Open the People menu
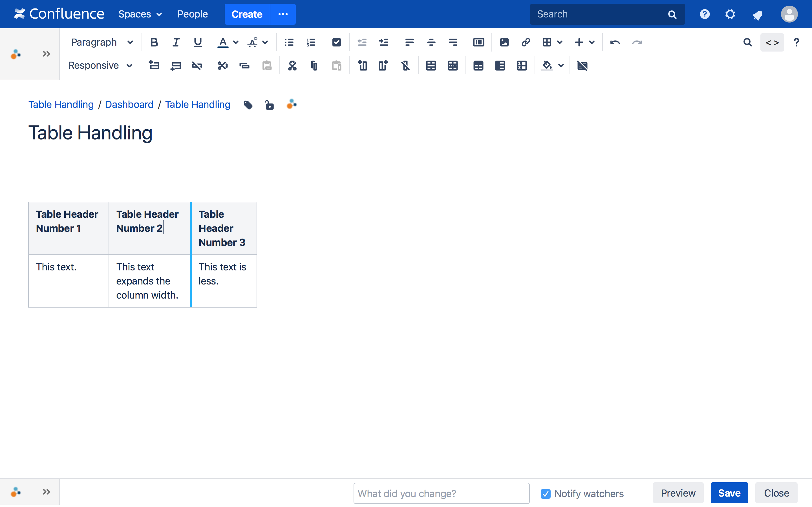The image size is (812, 507). click(193, 14)
